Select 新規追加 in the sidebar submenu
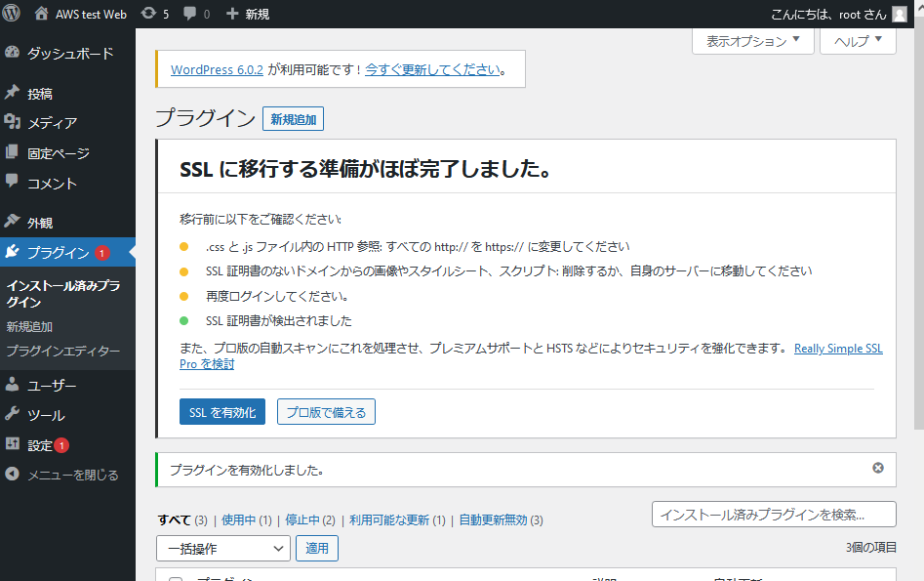This screenshot has width=924, height=581. (x=29, y=327)
